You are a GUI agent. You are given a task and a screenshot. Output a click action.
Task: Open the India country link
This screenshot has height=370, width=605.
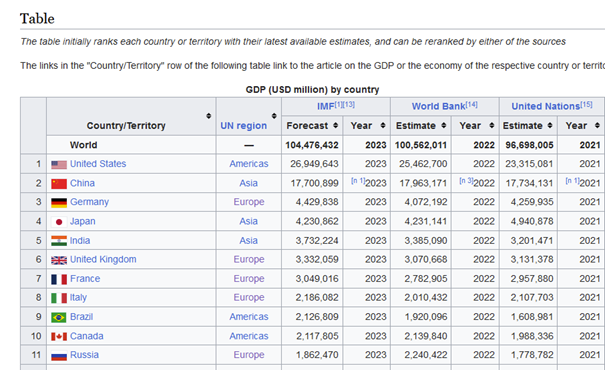[80, 241]
